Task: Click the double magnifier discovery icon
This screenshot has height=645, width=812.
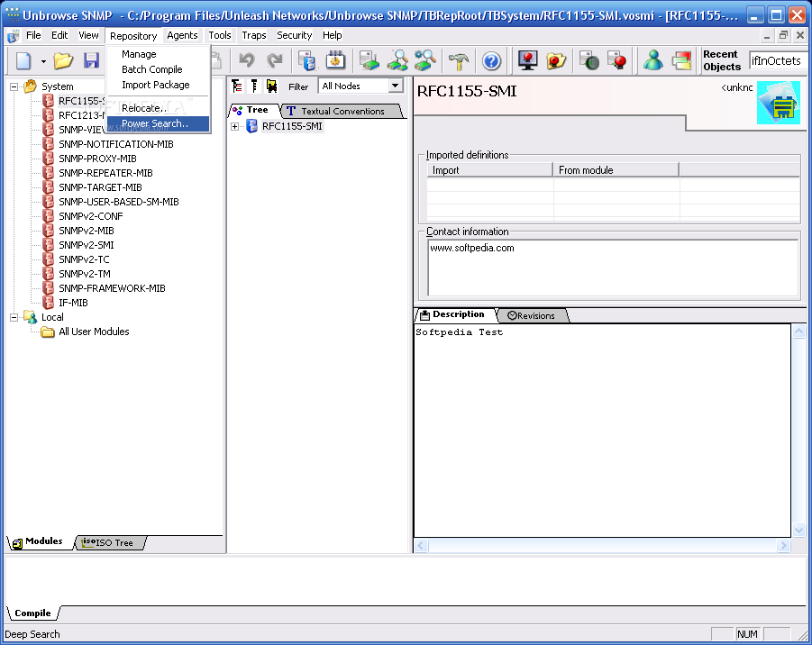Action: coord(425,61)
